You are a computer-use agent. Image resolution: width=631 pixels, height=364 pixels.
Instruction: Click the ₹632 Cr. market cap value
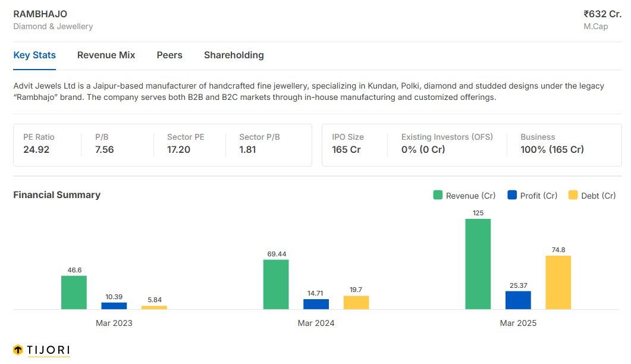click(602, 14)
